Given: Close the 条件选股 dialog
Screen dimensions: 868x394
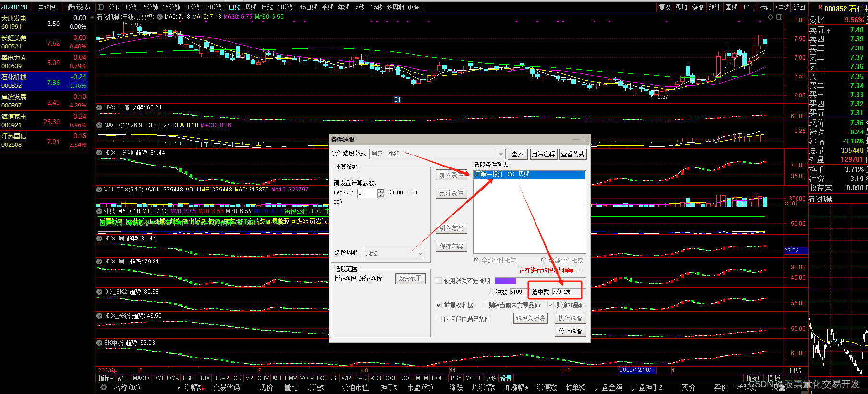Looking at the screenshot, I should [x=586, y=139].
